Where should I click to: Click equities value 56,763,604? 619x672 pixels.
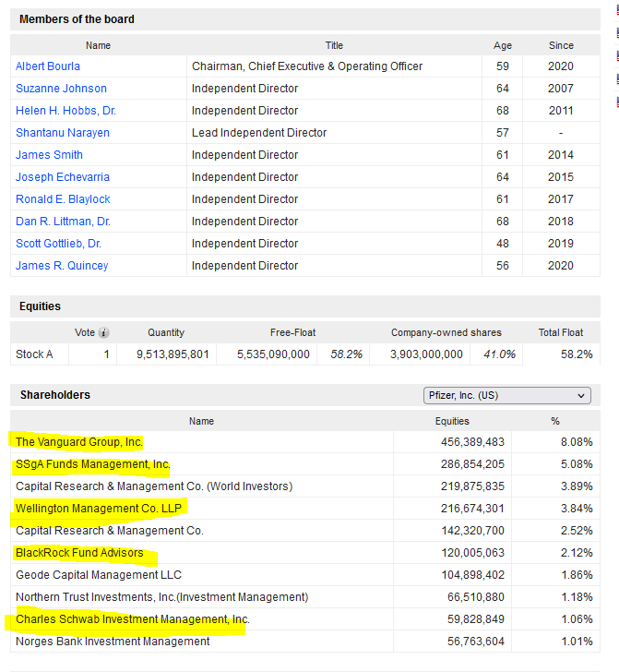476,642
